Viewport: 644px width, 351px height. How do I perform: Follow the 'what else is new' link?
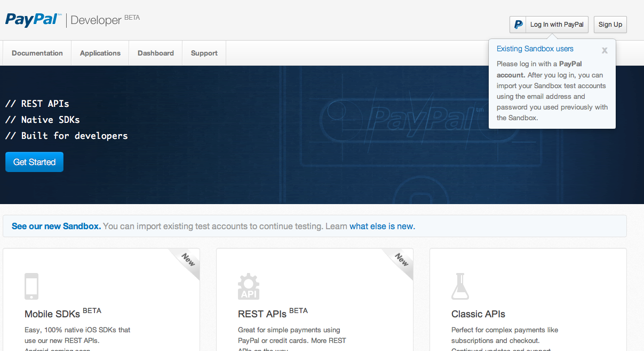click(382, 227)
